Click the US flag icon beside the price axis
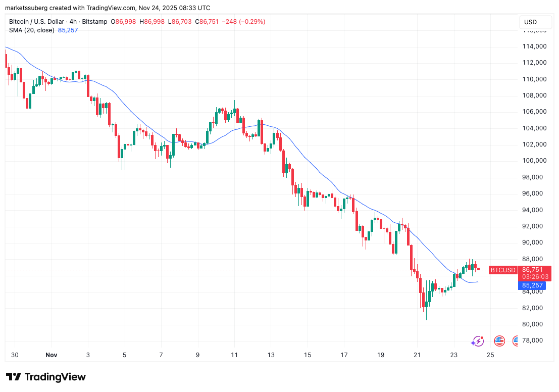Viewport: 559px width, 392px height. (x=516, y=341)
